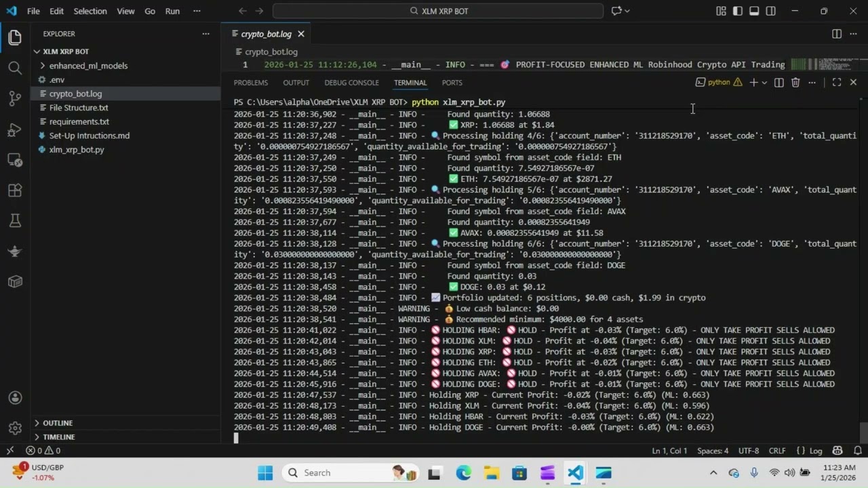Click the Explorer more actions ellipsis
This screenshot has width=868, height=488.
click(x=205, y=33)
